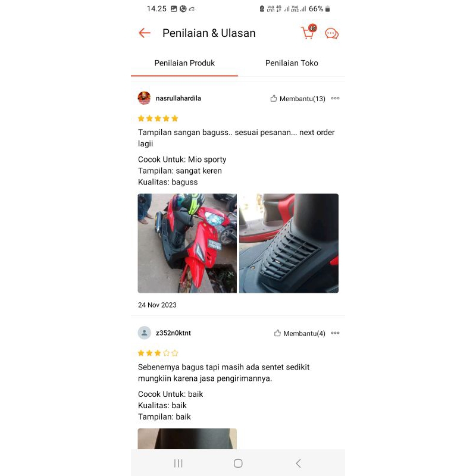Open the nasrullahardila username link

tap(178, 98)
